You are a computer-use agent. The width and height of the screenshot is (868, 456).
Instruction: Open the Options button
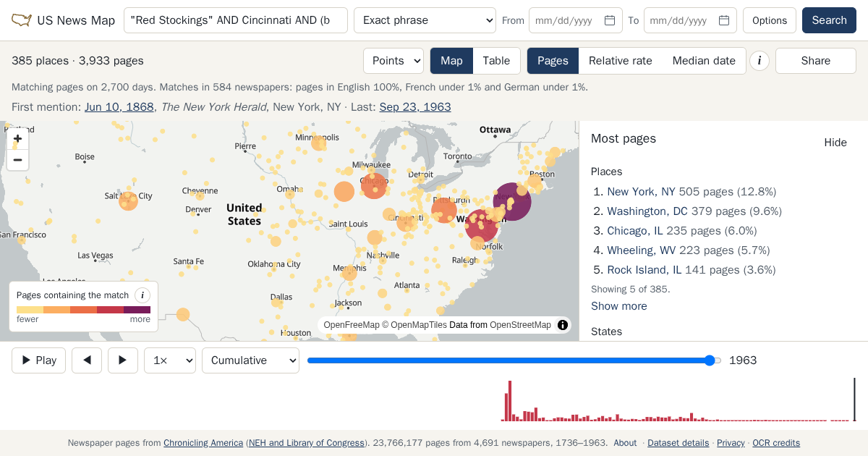[770, 20]
